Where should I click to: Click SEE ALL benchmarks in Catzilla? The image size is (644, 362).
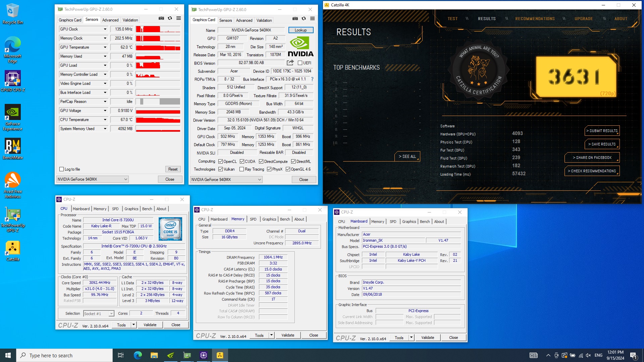(x=407, y=157)
